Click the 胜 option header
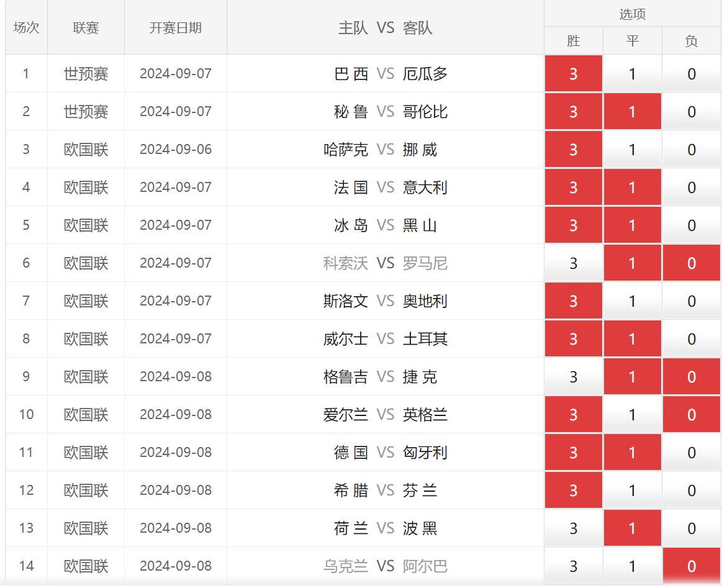This screenshot has width=722, height=588. point(573,41)
